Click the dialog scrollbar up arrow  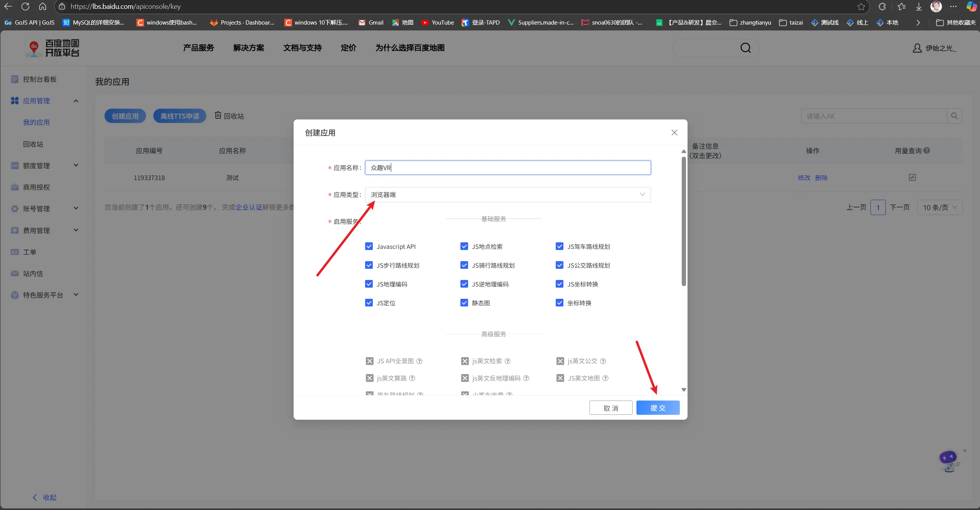click(684, 151)
